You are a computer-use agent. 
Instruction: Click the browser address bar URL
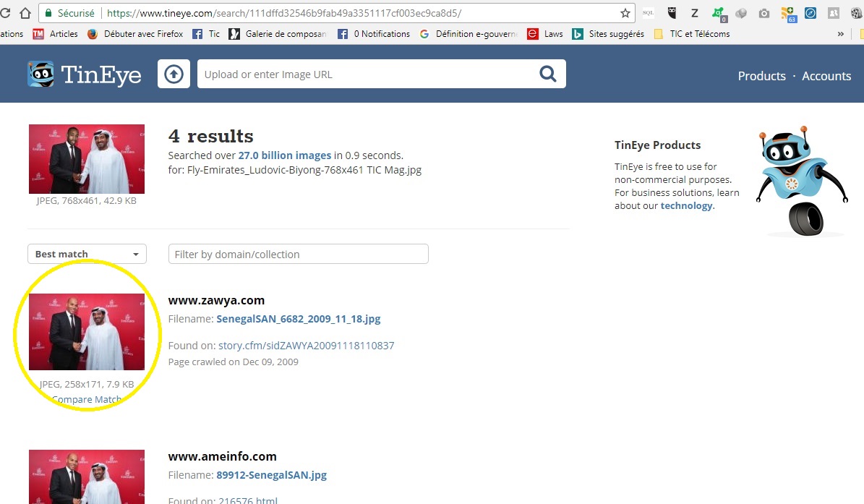pos(284,13)
